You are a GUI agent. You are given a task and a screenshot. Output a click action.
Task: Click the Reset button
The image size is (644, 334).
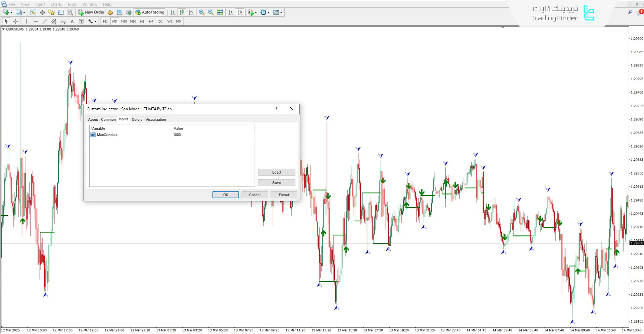pos(284,195)
